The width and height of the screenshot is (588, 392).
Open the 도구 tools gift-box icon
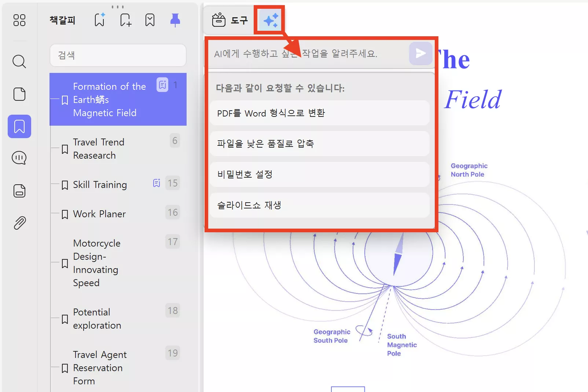pos(219,20)
